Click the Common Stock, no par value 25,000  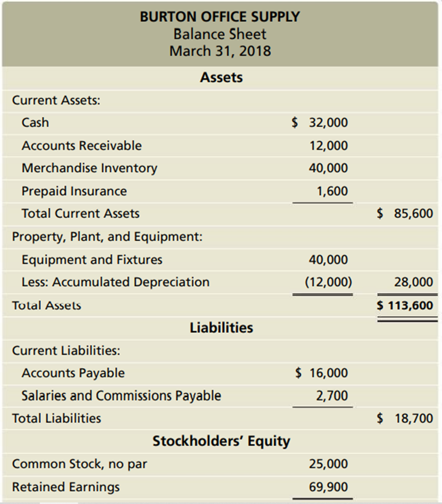[328, 464]
